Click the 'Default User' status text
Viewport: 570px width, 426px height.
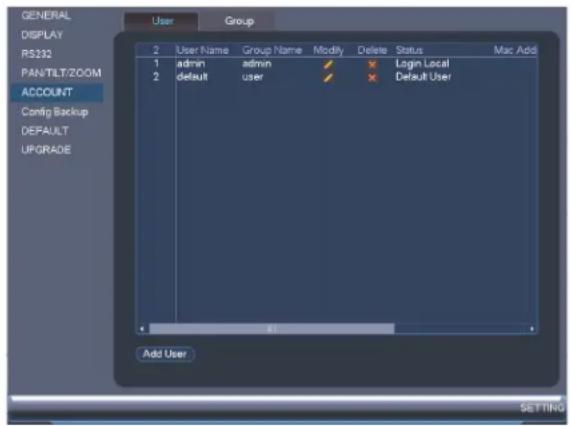click(x=423, y=77)
